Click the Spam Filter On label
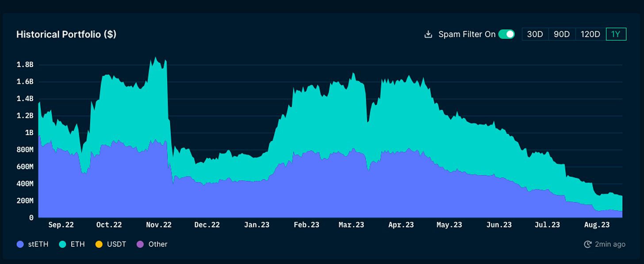This screenshot has width=644, height=264. (467, 34)
